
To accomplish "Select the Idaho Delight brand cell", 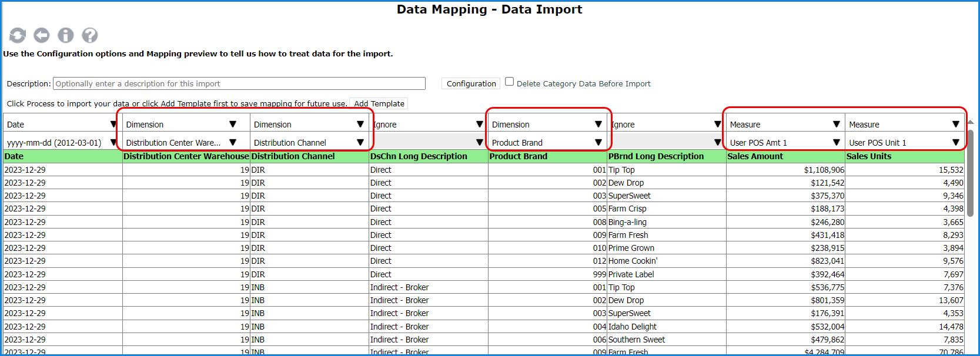I will tap(667, 327).
